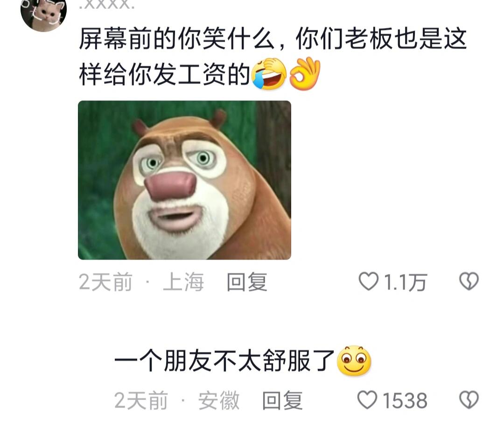
Task: Tap the 安徽 location label
Action: 219,401
